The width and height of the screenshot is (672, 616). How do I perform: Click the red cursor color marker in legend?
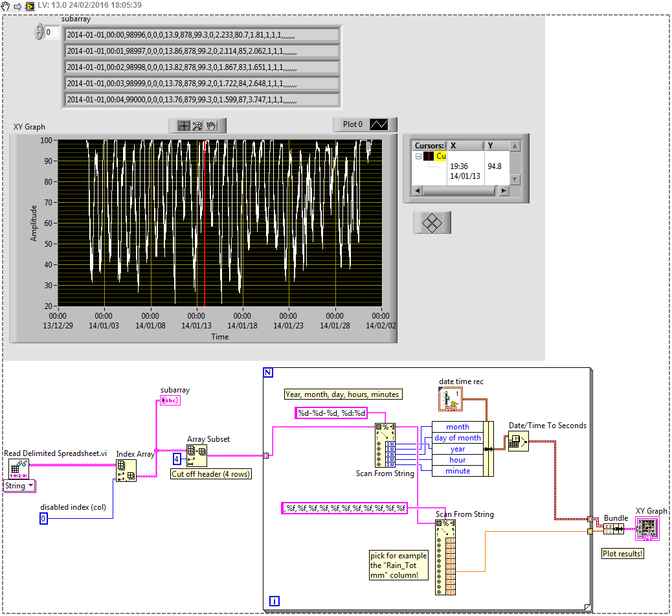click(x=429, y=156)
